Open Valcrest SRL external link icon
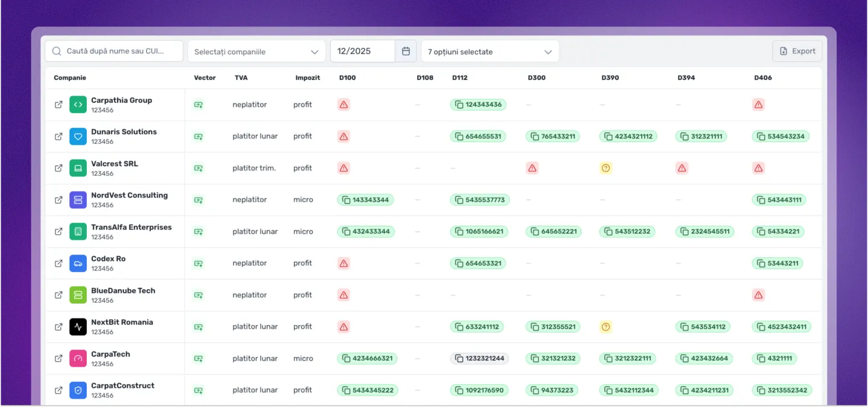Viewport: 868px width, 407px height. [x=58, y=168]
